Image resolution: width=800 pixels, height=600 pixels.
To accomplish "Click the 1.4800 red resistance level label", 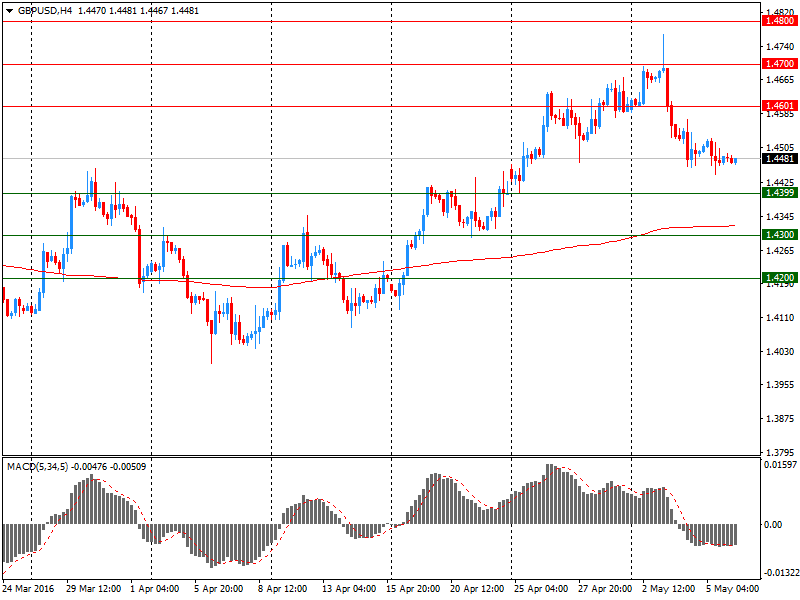I will tap(780, 21).
